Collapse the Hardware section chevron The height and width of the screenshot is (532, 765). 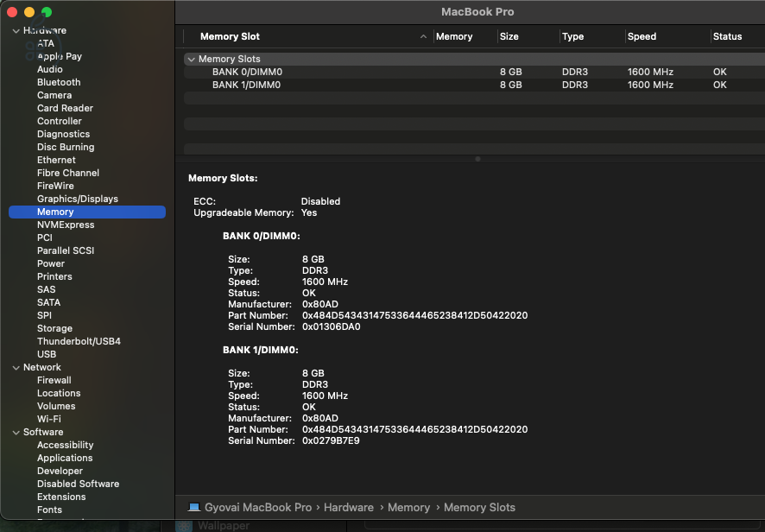16,31
